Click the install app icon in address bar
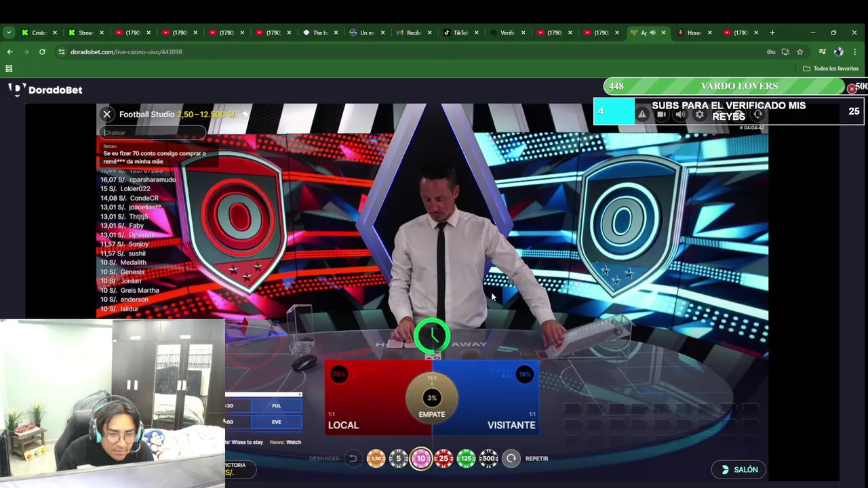The height and width of the screenshot is (488, 868). pos(785,52)
